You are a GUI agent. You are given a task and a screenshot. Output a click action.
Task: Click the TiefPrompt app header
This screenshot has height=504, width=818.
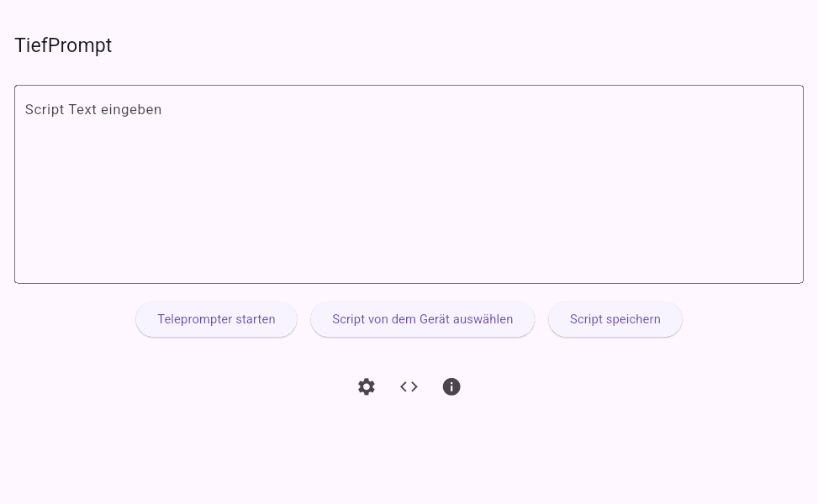click(63, 45)
